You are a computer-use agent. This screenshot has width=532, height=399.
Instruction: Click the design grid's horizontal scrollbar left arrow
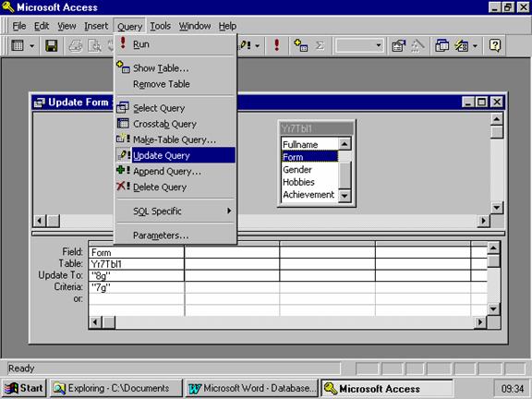pyautogui.click(x=96, y=322)
